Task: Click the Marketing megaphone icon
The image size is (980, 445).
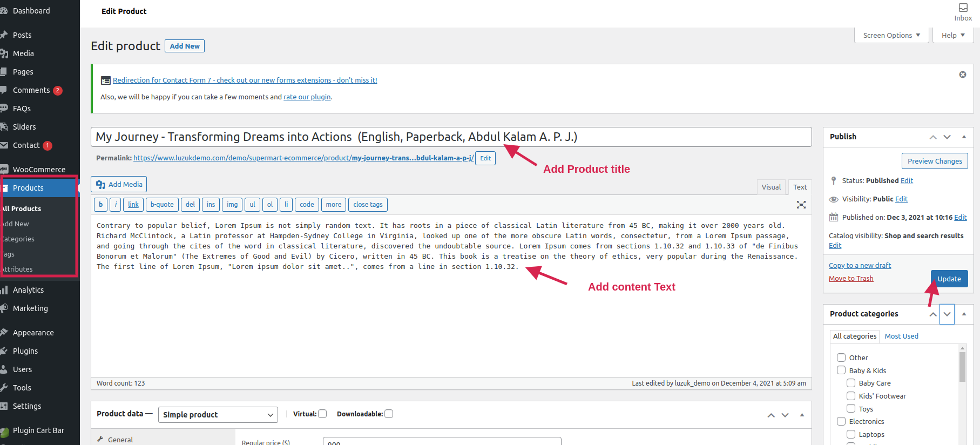Action: point(4,308)
